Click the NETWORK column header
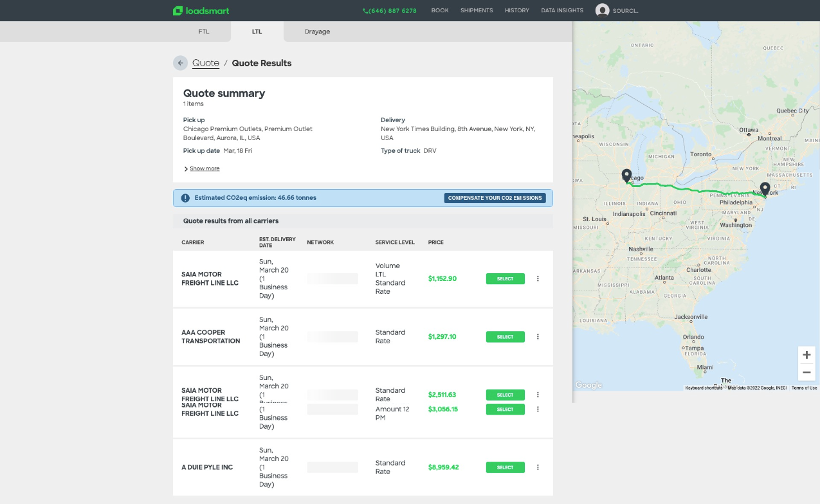The width and height of the screenshot is (820, 504). point(320,242)
